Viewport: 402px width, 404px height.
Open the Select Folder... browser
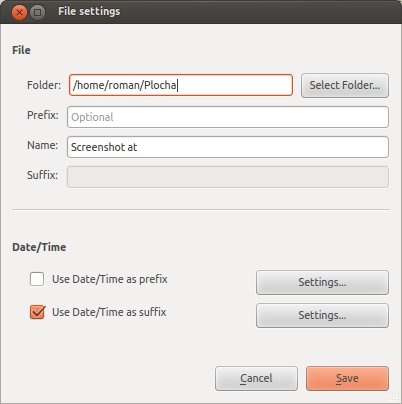tap(345, 85)
